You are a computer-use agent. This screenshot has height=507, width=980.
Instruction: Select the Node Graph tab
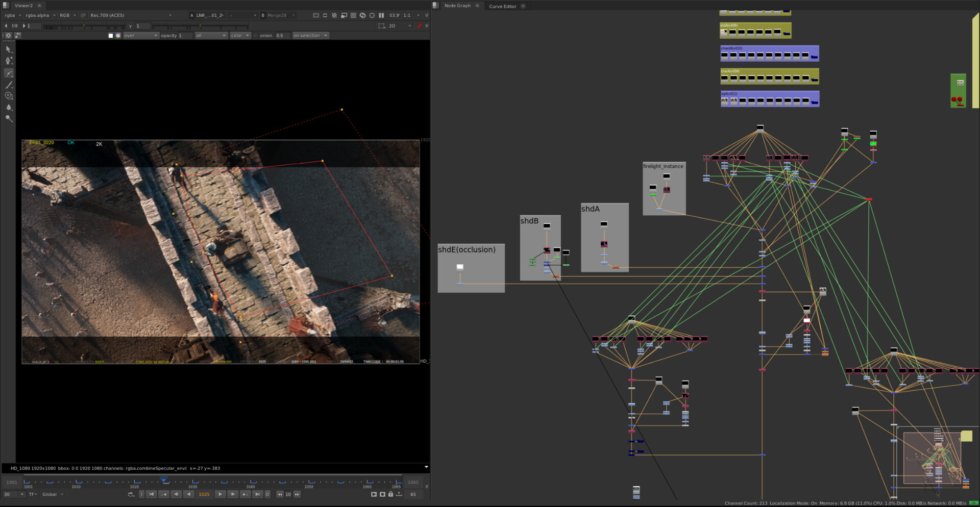tap(457, 6)
